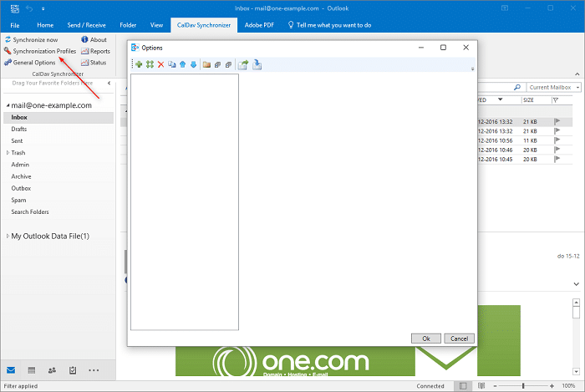This screenshot has width=585, height=392.
Task: Add new profile with green plus icon
Action: (x=139, y=64)
